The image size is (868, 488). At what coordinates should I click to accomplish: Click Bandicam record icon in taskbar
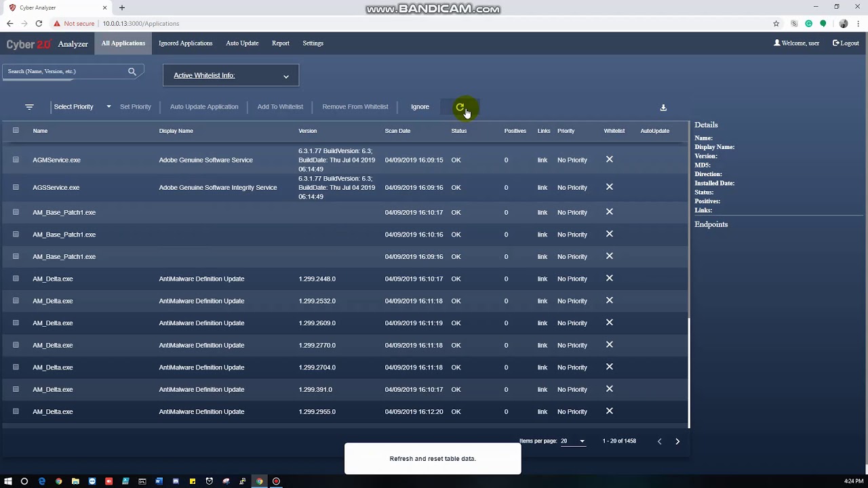(276, 481)
